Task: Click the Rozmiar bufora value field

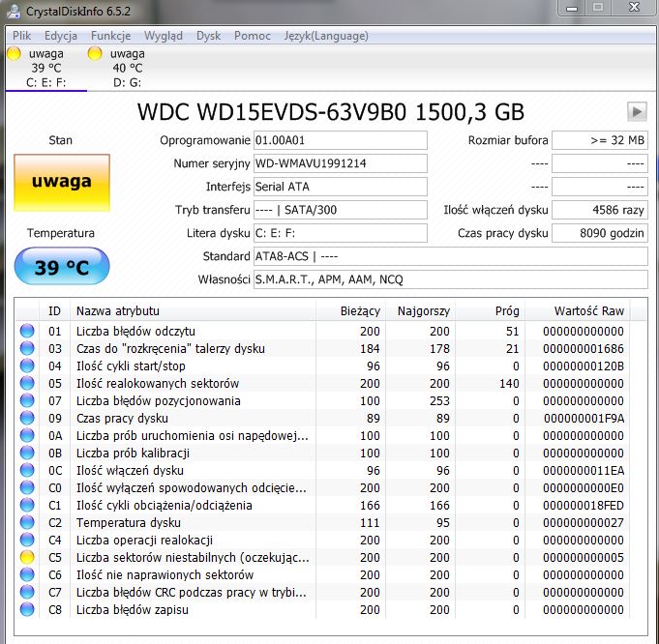Action: [x=600, y=140]
